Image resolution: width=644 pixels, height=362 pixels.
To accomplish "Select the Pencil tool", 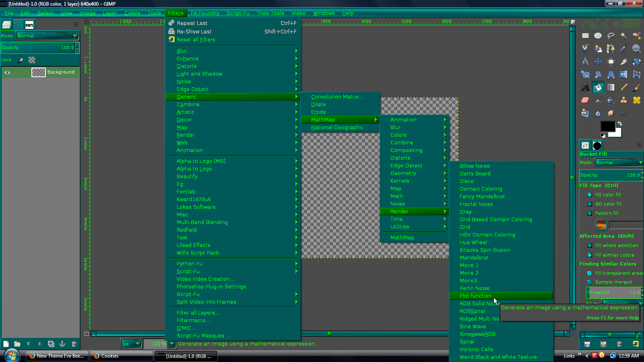I will pyautogui.click(x=624, y=87).
